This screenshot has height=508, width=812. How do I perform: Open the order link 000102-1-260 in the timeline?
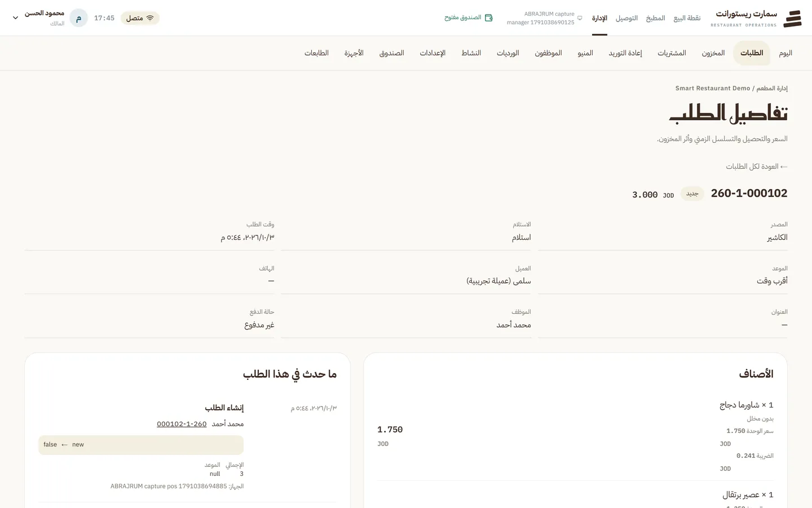(182, 424)
